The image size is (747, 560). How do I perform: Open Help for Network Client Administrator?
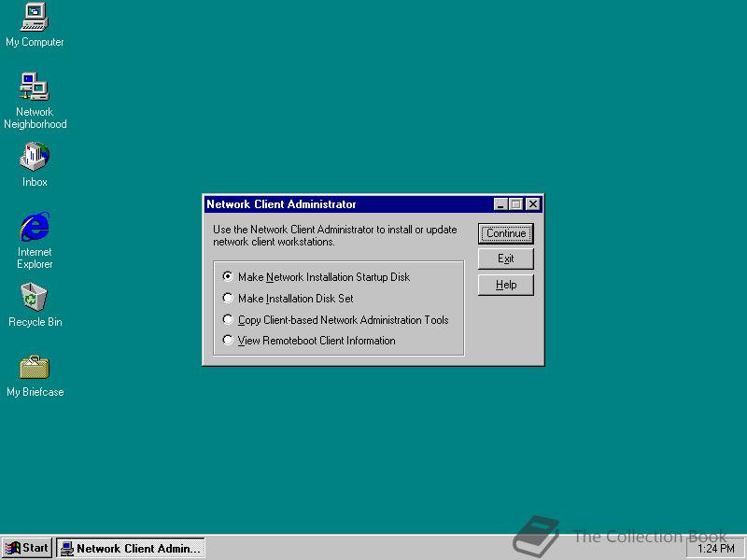506,285
